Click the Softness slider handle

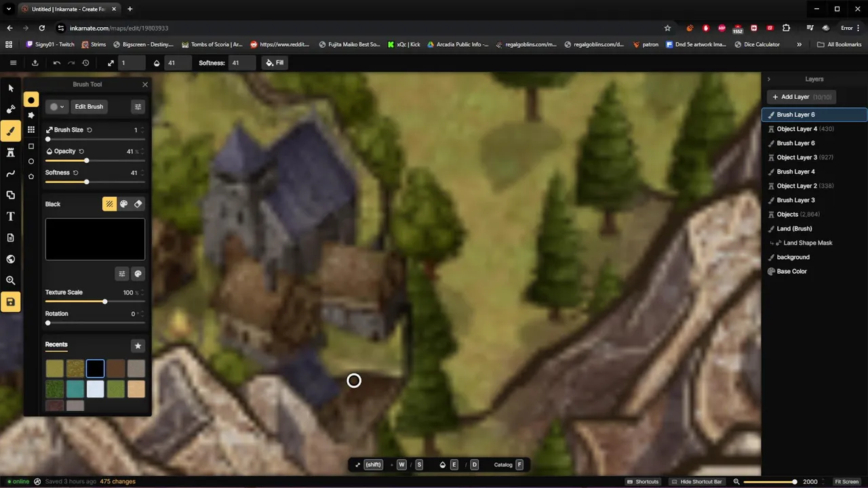click(86, 182)
